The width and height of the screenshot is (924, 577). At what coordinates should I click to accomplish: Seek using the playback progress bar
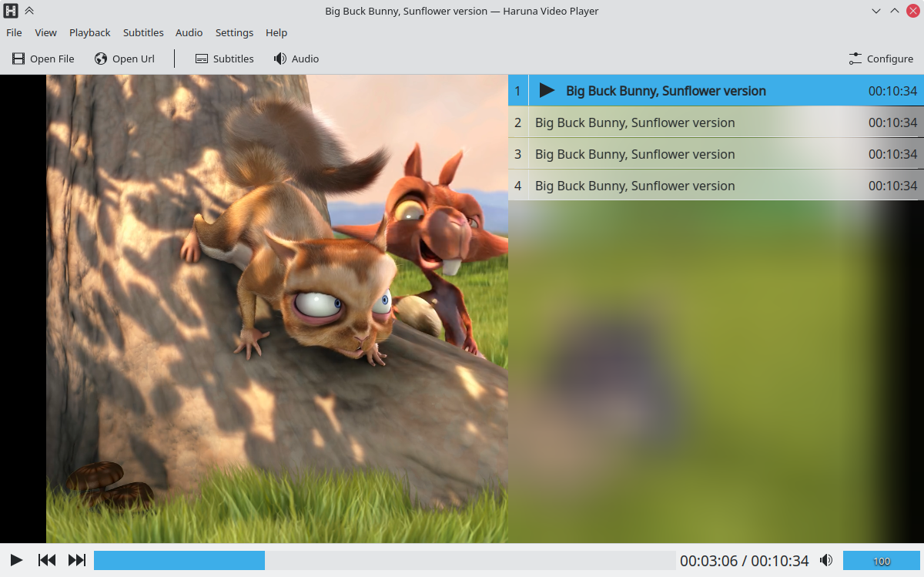coord(385,560)
